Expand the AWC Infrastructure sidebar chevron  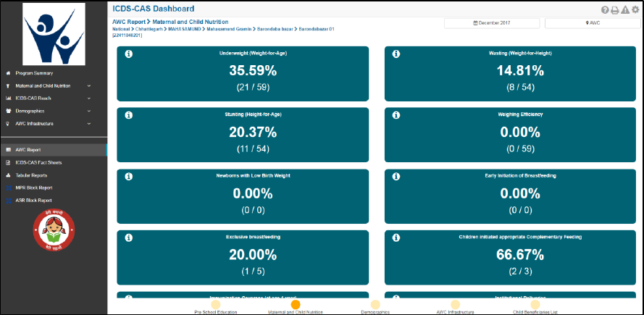pos(89,124)
